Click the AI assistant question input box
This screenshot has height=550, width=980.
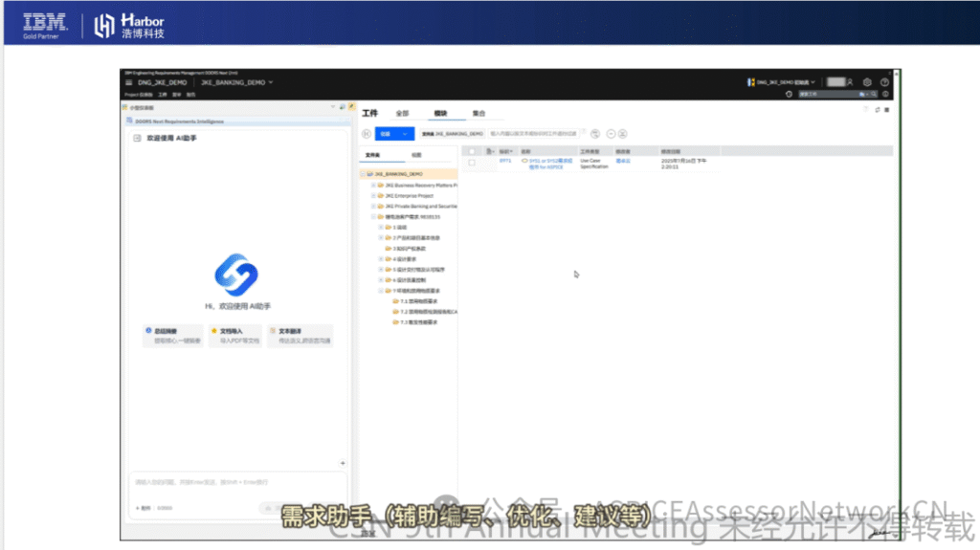point(237,482)
